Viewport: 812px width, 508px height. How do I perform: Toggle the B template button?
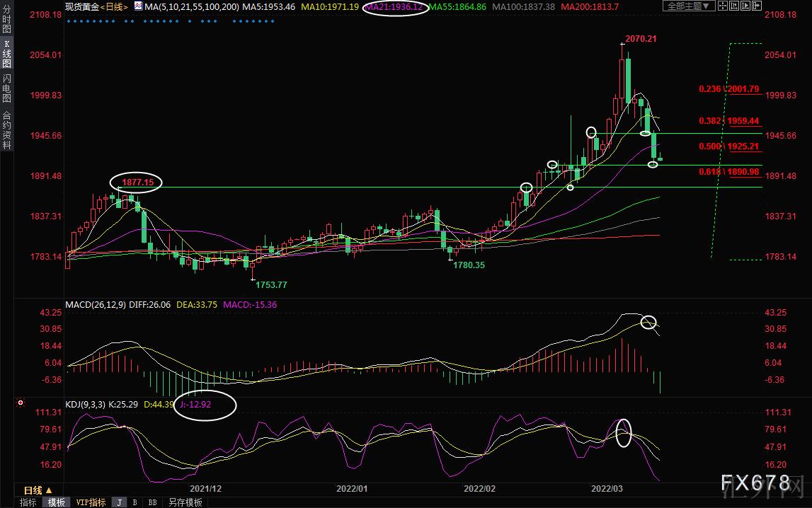[x=135, y=502]
